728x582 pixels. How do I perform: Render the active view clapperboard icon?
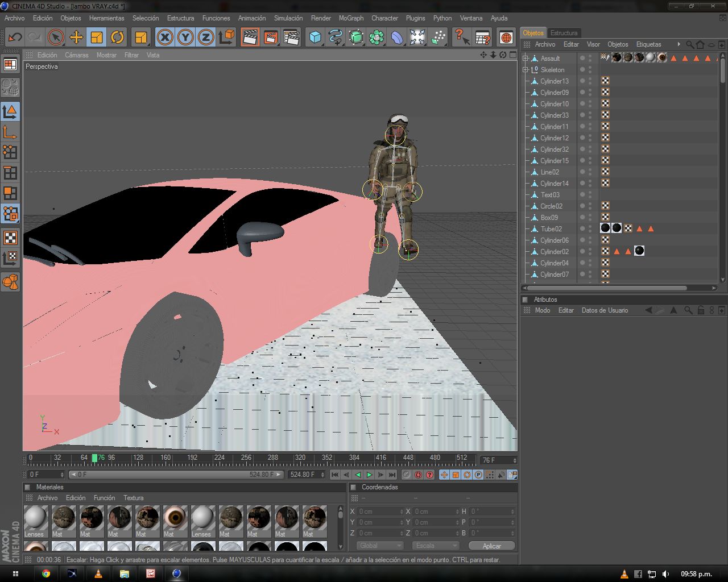[x=249, y=38]
